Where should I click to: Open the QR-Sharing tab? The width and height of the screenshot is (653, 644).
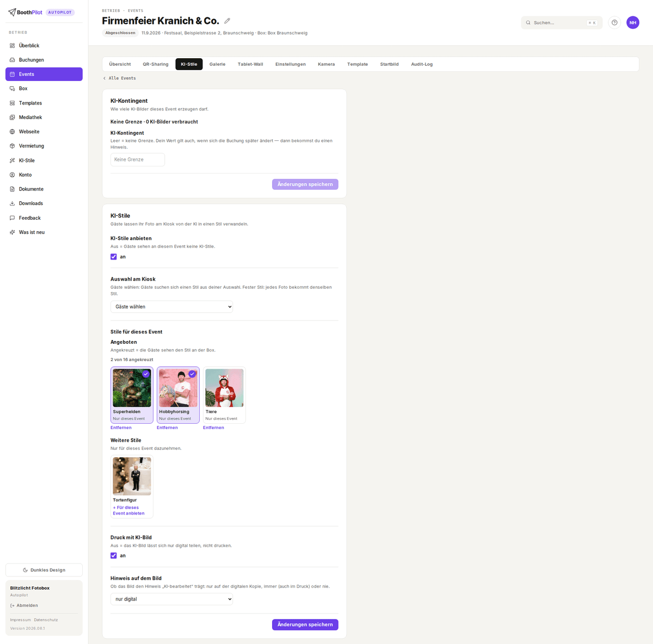click(156, 64)
